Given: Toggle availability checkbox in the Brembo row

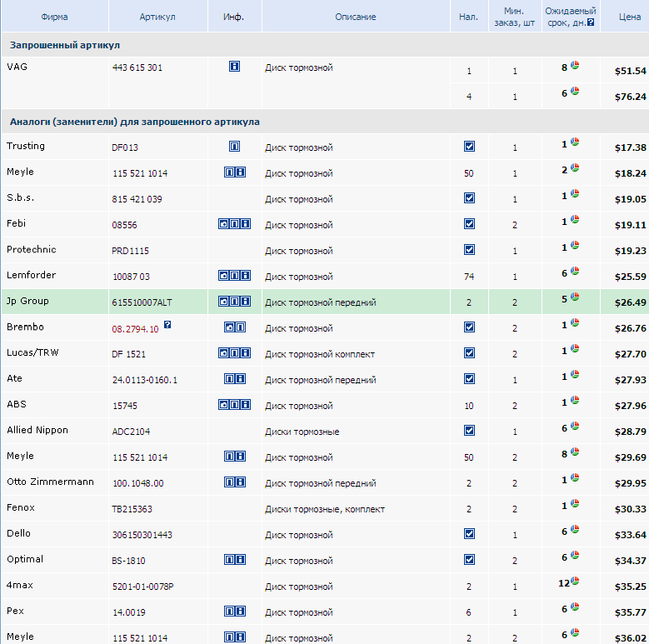Looking at the screenshot, I should pos(469,327).
